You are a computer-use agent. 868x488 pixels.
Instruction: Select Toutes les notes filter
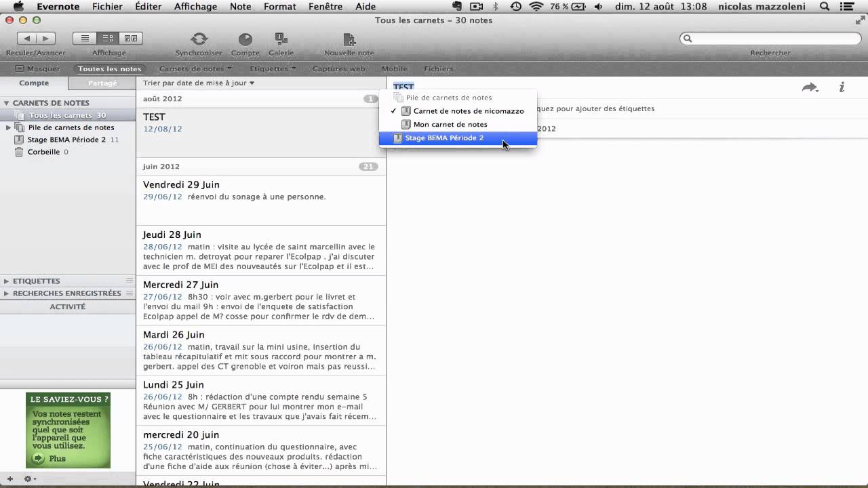point(110,68)
